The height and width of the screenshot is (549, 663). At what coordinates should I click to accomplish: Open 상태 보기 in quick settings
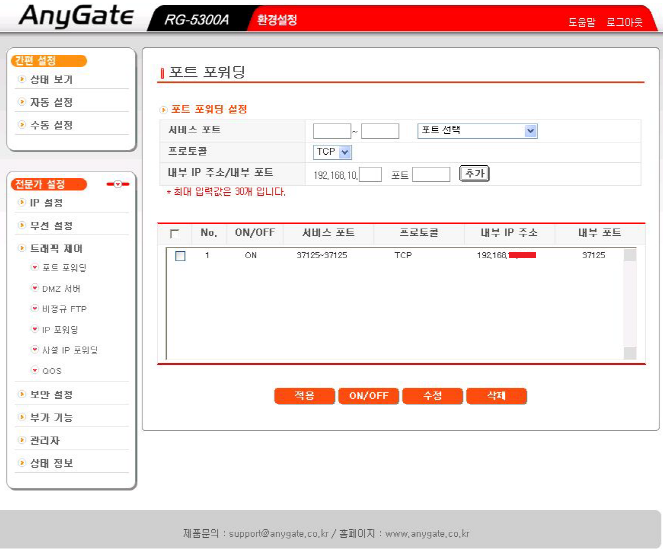pos(51,79)
